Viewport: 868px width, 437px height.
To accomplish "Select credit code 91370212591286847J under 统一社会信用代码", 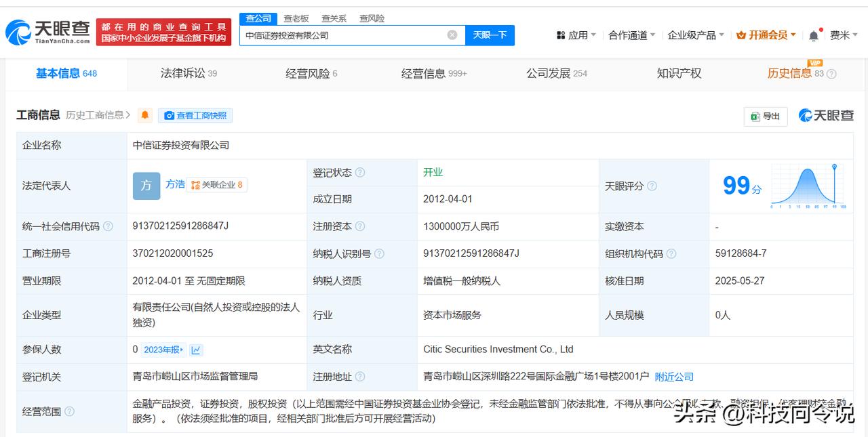I will (180, 226).
